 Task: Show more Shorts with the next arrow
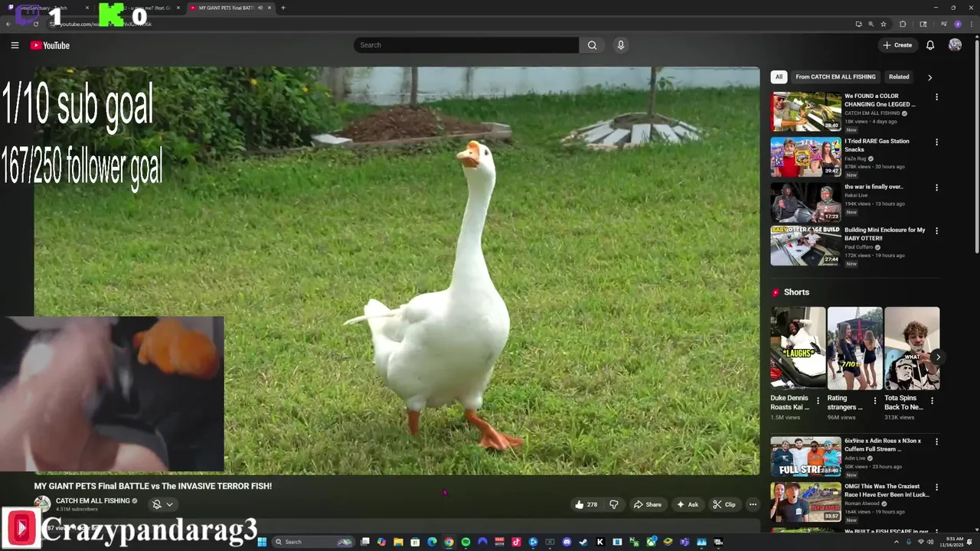tap(938, 357)
